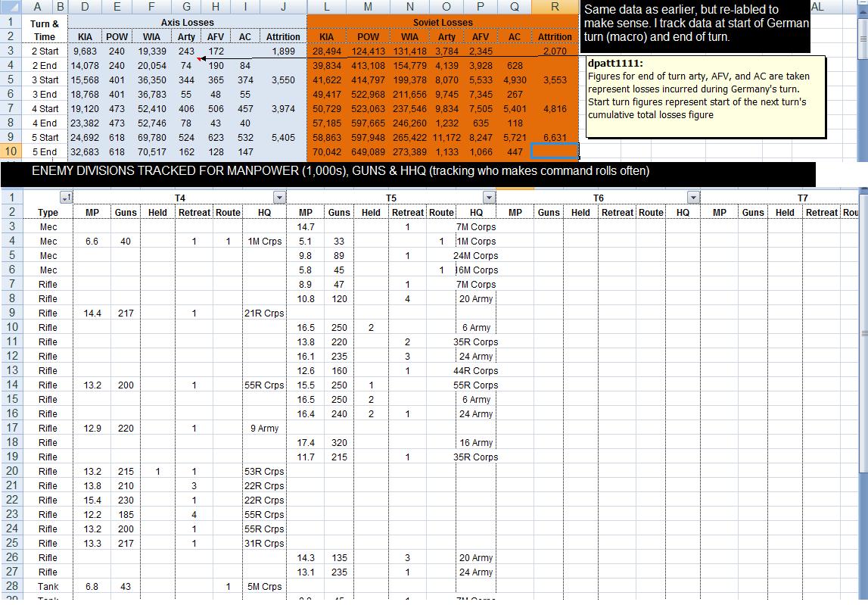Open the T5 header filter dropdown

coord(489,198)
